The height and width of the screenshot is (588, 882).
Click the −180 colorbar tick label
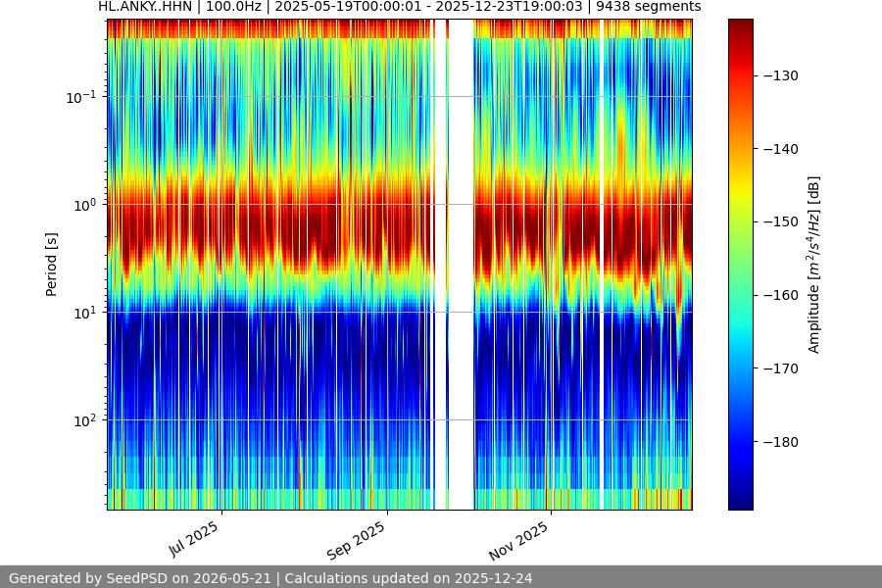click(x=780, y=442)
